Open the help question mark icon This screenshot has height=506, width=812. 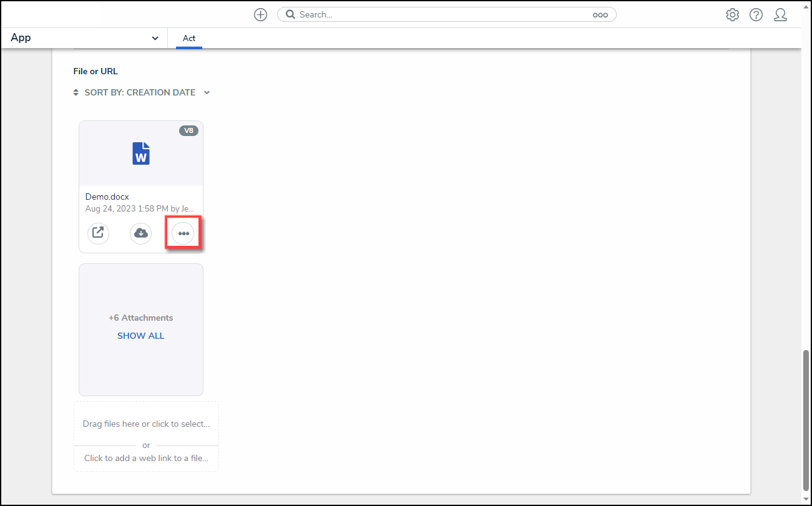click(756, 15)
